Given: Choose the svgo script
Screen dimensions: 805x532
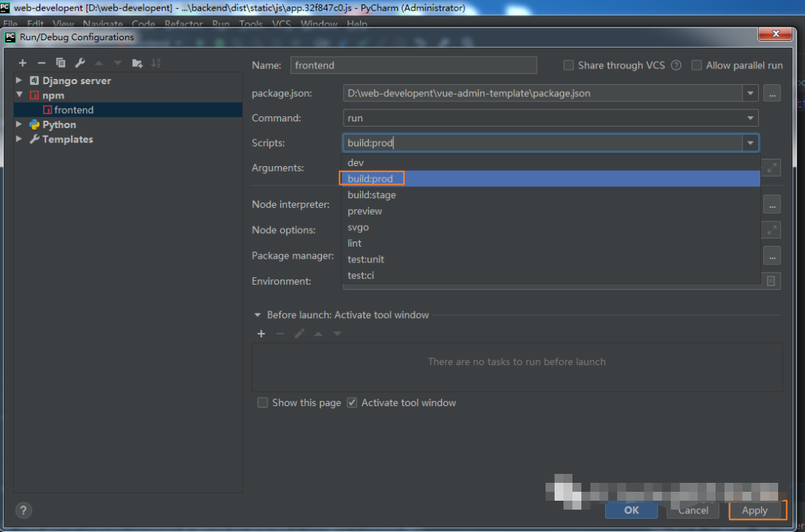Looking at the screenshot, I should [550, 227].
